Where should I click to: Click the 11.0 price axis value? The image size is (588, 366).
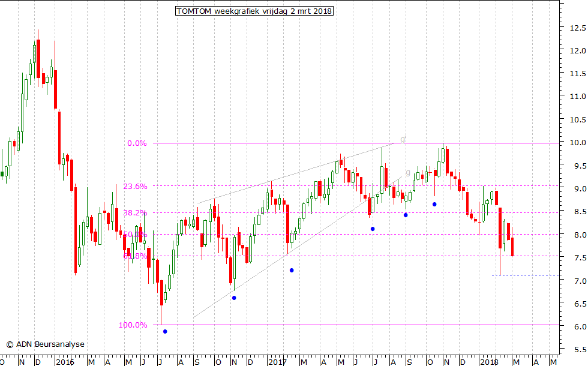577,97
